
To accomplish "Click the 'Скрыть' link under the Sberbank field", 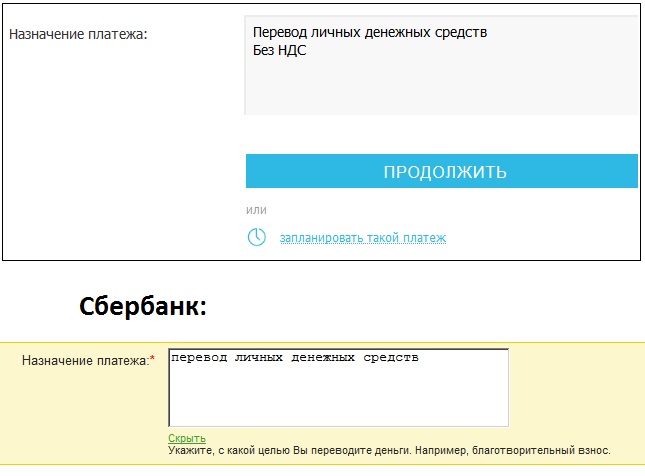I will coord(187,438).
